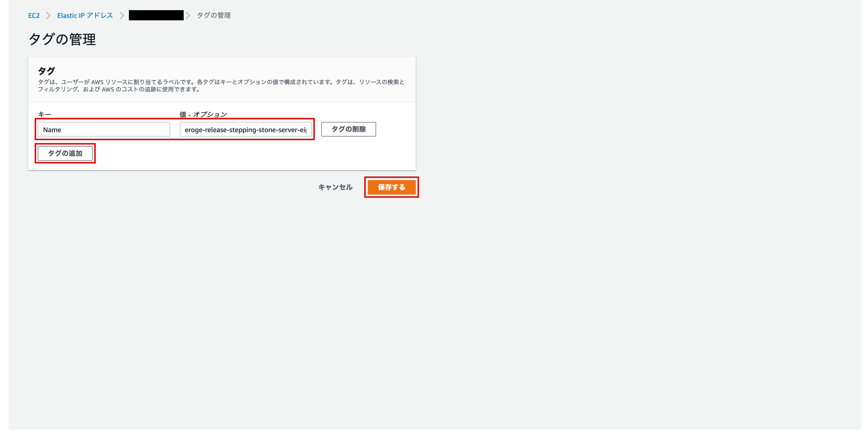Viewport: 868px width, 440px height.
Task: Click the eroge-release-stepping-stone-server value field
Action: click(245, 130)
